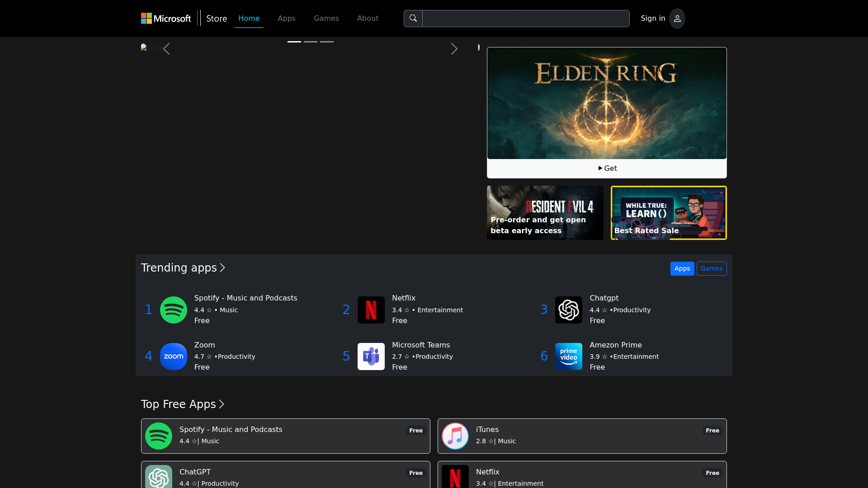Open Netflix icon in Trending apps

(371, 310)
